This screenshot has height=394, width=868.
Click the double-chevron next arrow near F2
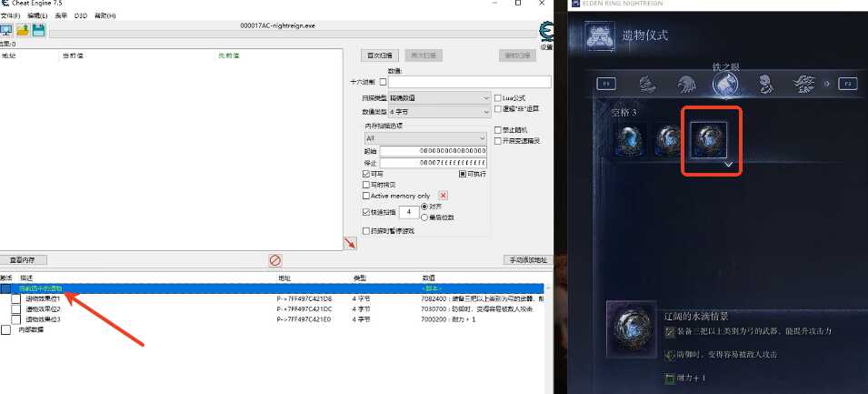[828, 84]
